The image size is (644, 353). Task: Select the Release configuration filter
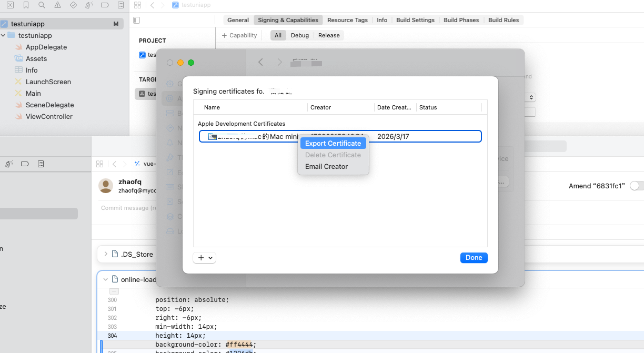[x=329, y=35]
